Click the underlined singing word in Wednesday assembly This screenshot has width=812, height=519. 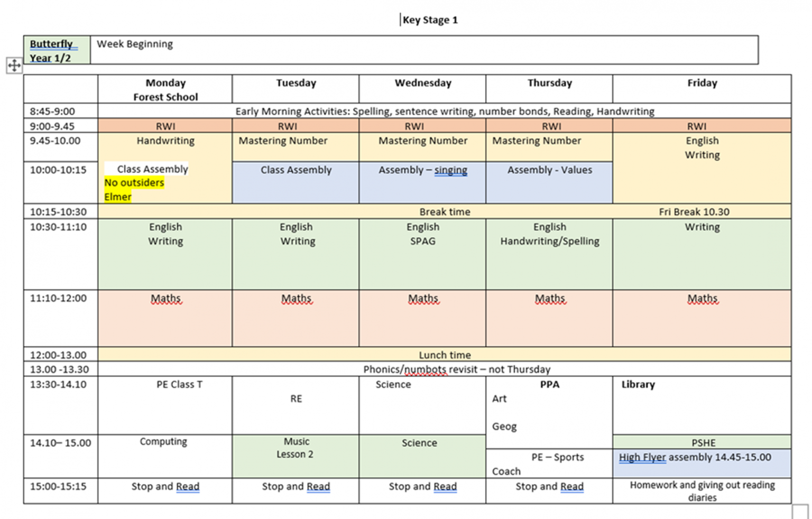coord(450,170)
